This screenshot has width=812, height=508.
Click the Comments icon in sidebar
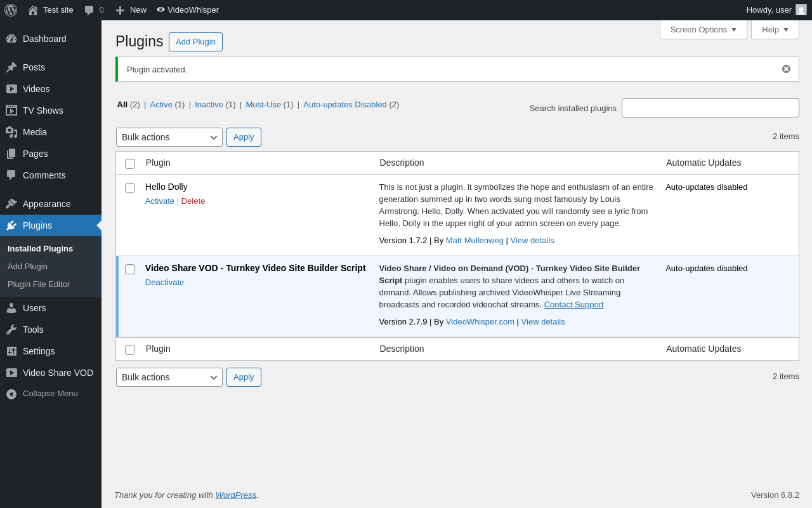tap(11, 175)
